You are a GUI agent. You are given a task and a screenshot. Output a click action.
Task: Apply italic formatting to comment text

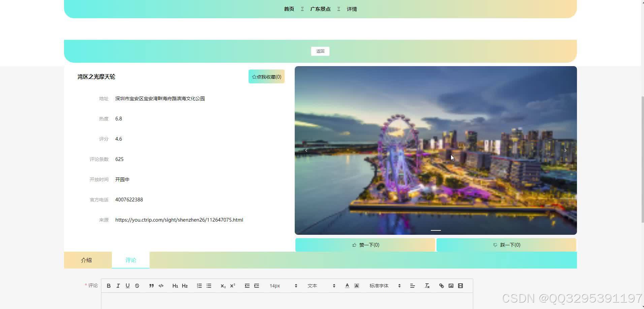(x=118, y=285)
